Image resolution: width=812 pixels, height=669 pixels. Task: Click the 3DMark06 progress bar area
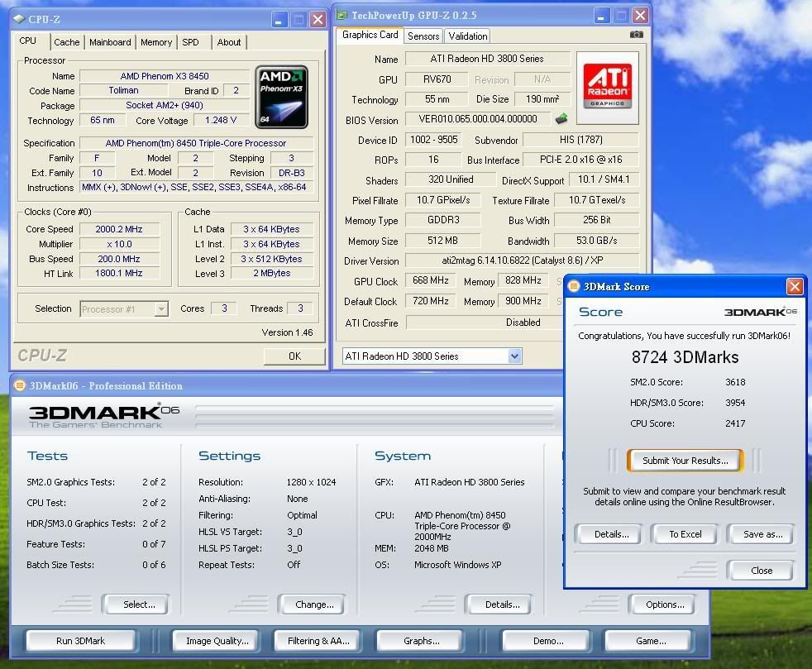point(375,417)
